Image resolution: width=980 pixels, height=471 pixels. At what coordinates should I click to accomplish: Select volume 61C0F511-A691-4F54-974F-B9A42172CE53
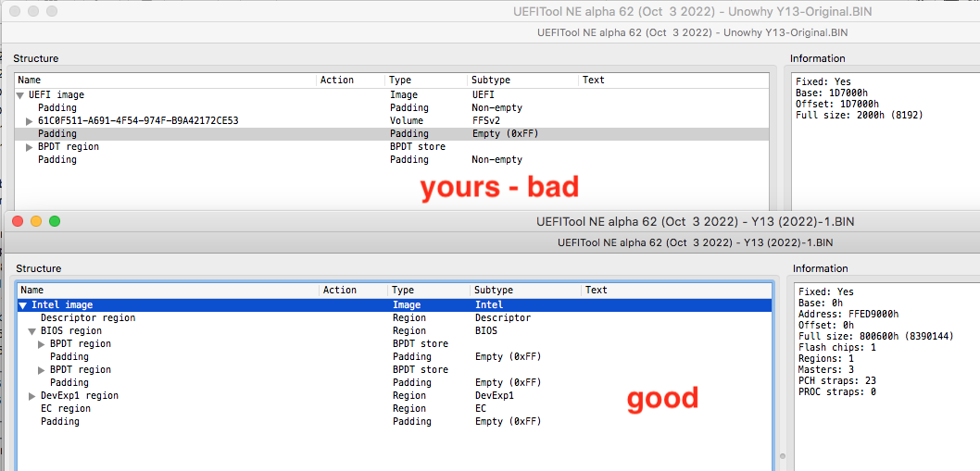coord(391,120)
